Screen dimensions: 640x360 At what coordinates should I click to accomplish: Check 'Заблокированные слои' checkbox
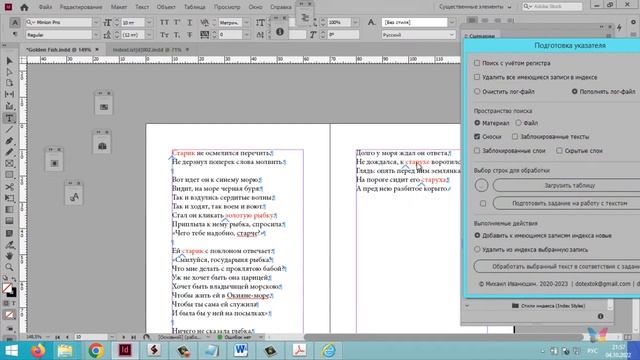pyautogui.click(x=477, y=151)
